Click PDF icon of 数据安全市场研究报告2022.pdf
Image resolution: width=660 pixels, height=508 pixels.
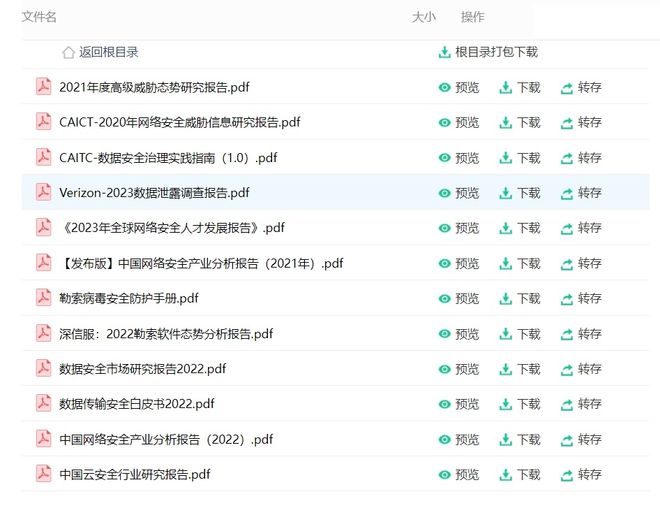[x=43, y=368]
